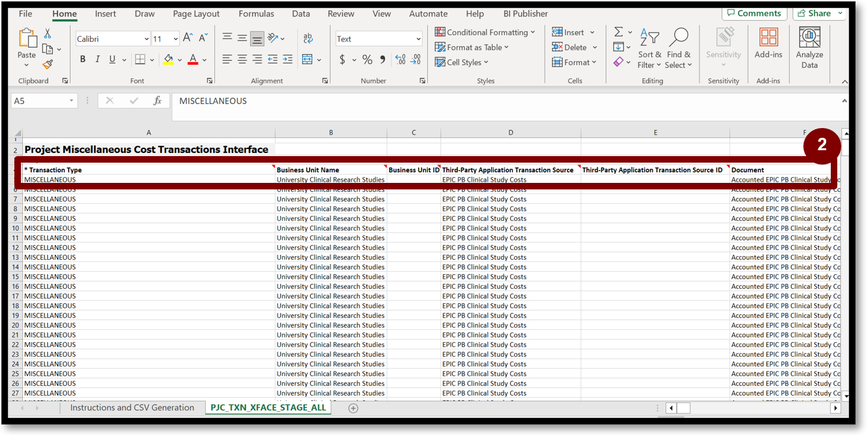The image size is (868, 435).
Task: Click the Insert Function fx icon
Action: (x=157, y=101)
